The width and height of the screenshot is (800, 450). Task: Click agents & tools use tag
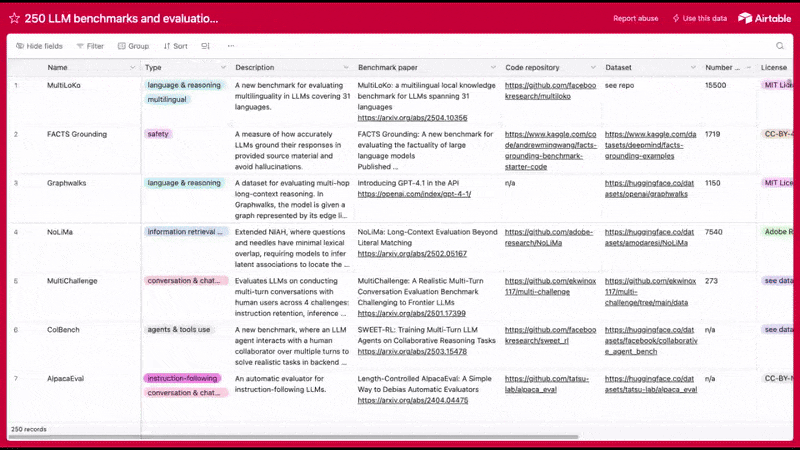(x=179, y=330)
